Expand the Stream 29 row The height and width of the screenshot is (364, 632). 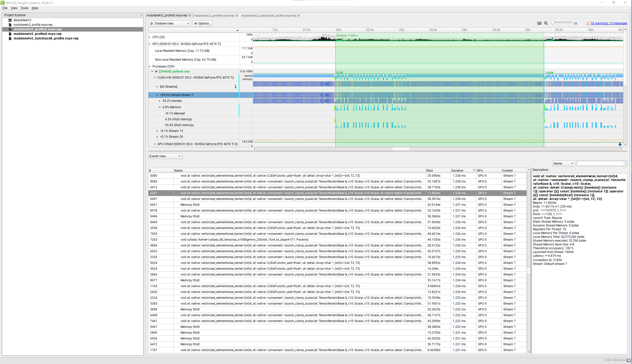tap(157, 137)
